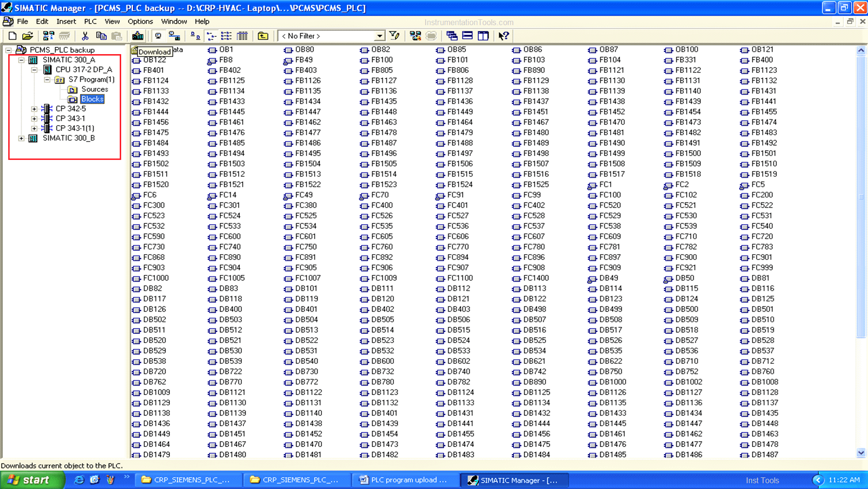
Task: Select Details view toolbar button
Action: (x=242, y=36)
